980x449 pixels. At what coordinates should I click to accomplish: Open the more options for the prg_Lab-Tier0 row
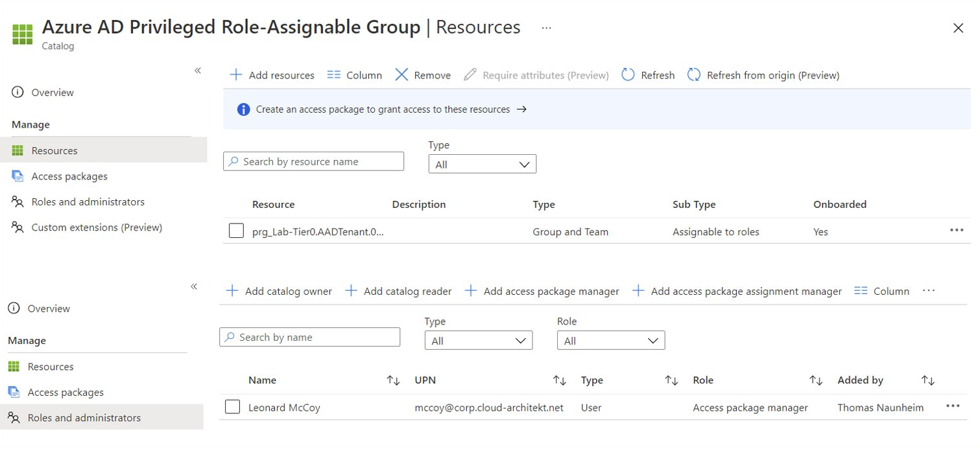coord(956,230)
